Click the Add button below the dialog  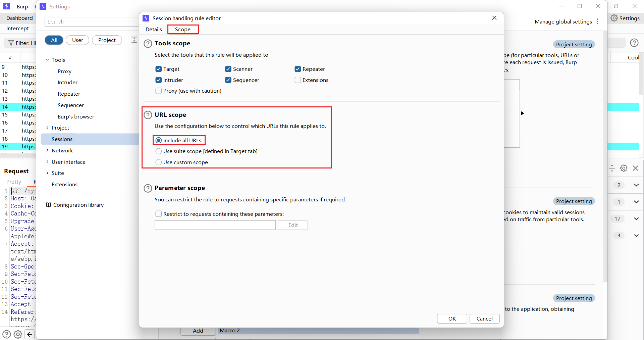(198, 331)
